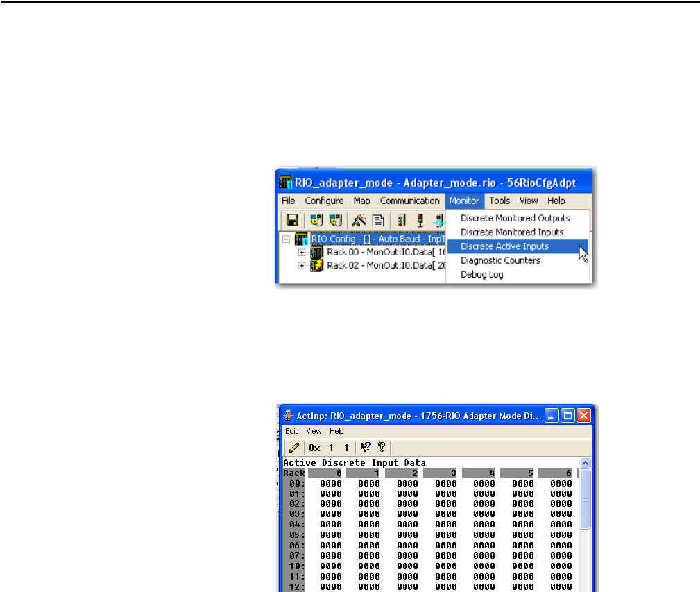Open View menu in ActInp window

click(314, 431)
